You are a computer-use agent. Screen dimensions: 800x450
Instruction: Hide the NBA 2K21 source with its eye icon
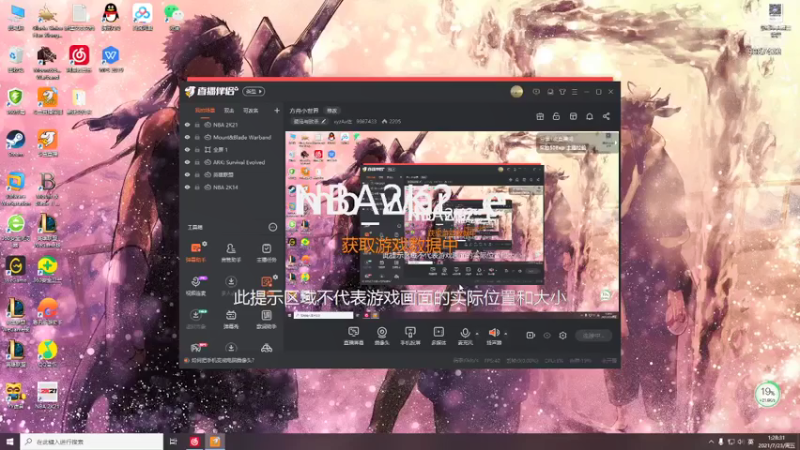[187, 124]
